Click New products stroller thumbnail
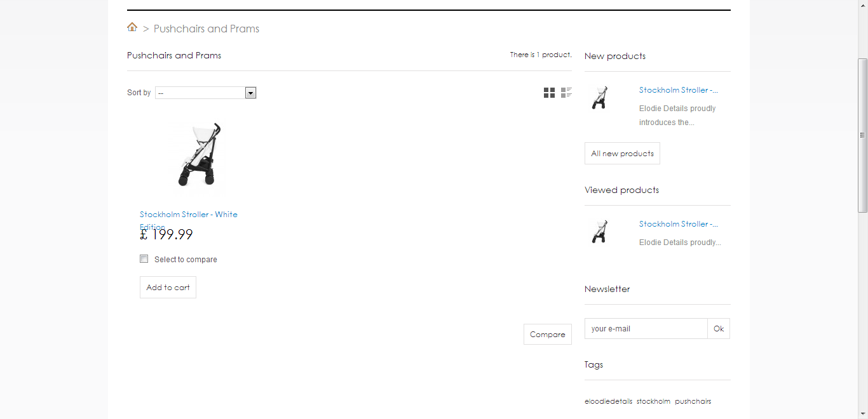The height and width of the screenshot is (419, 868). (x=599, y=98)
